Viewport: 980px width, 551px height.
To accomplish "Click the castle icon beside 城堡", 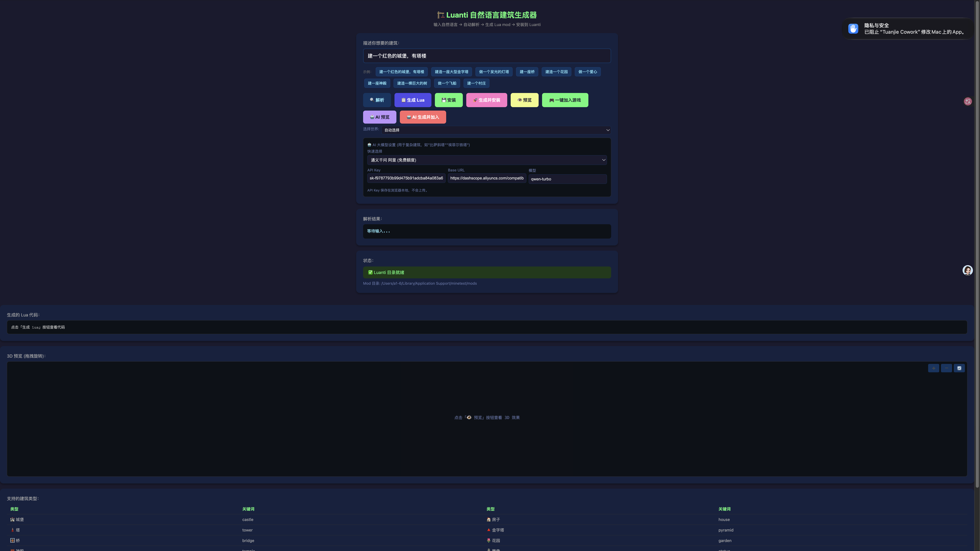I will [13, 519].
